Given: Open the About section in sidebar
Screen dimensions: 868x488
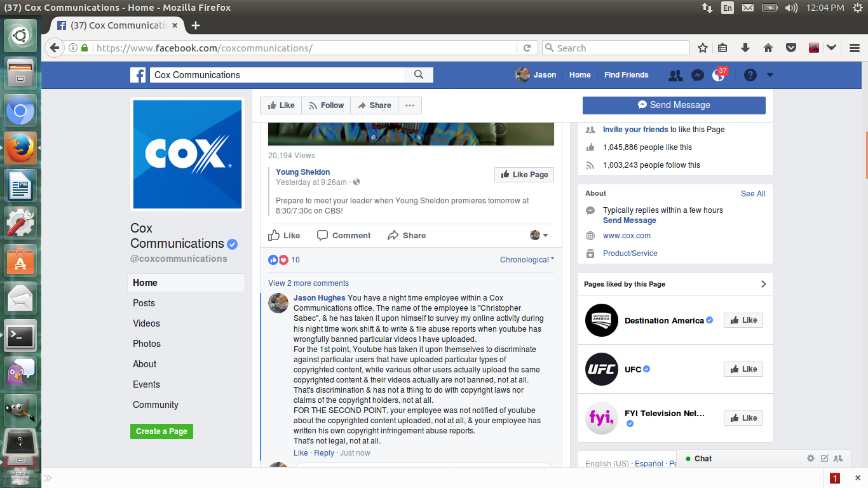Looking at the screenshot, I should point(144,364).
